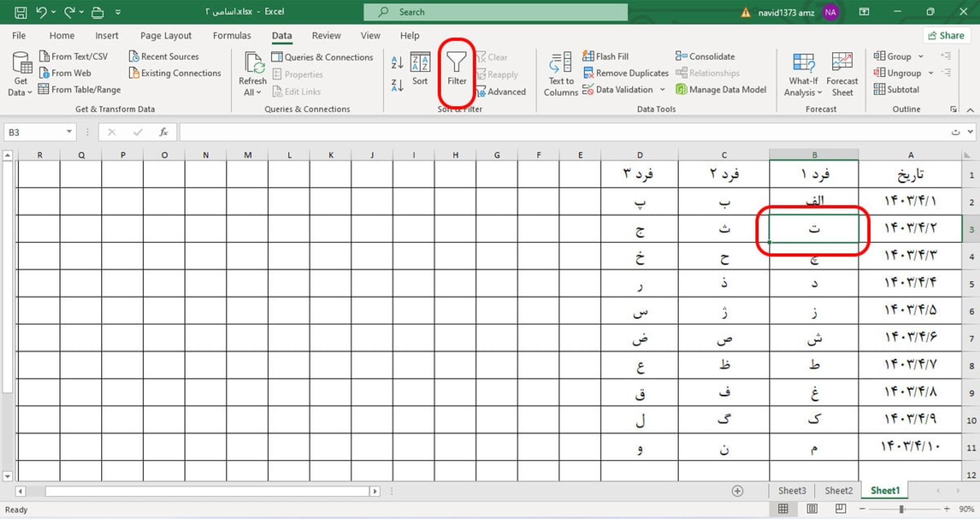
Task: Collapse the ribbon
Action: (970, 110)
